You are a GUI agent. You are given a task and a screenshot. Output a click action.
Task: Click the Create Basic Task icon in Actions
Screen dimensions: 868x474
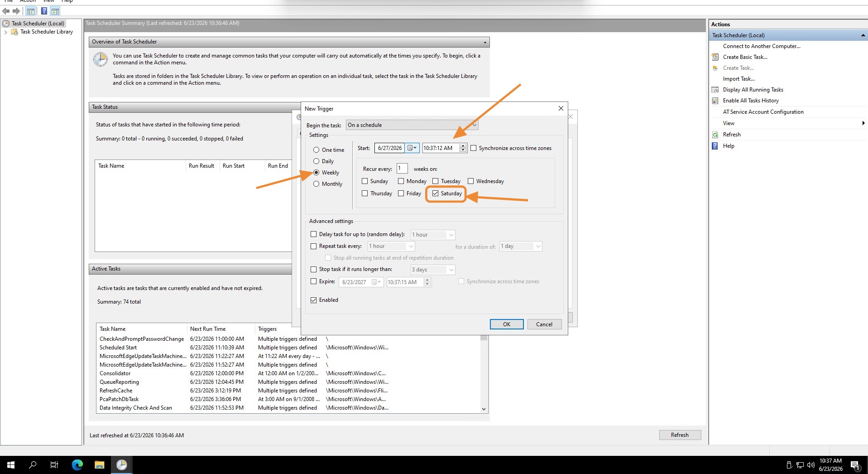point(715,57)
